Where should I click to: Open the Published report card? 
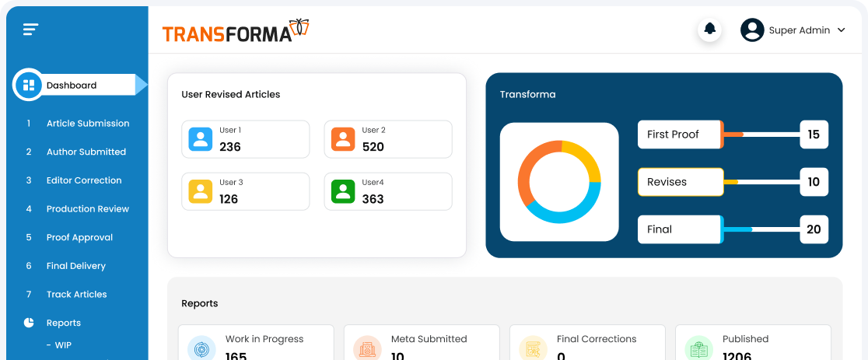tap(753, 342)
